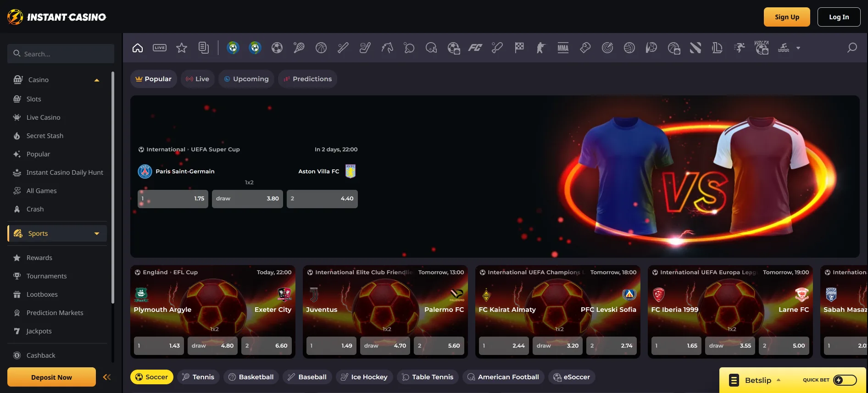868x393 pixels.
Task: Collapse the Casino sidebar section
Action: (97, 80)
